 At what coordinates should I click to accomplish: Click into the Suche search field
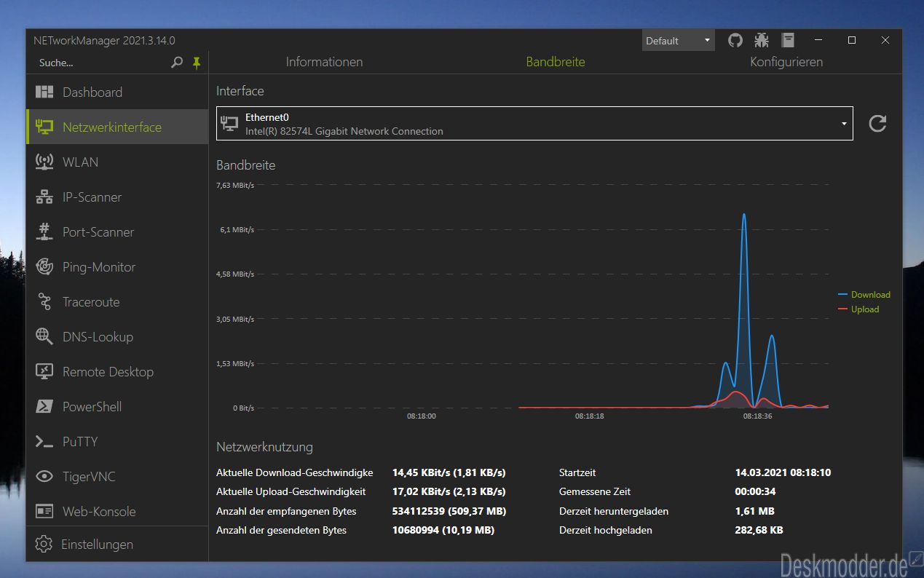[102, 63]
